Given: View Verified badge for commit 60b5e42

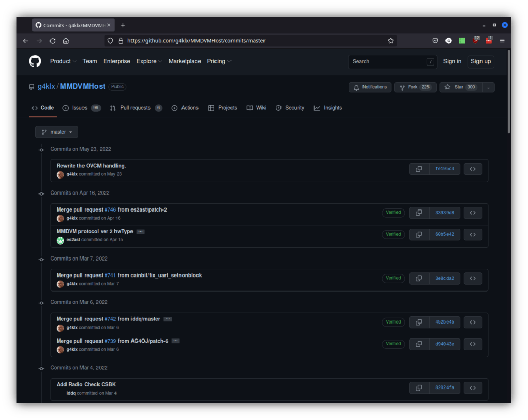Looking at the screenshot, I should (x=393, y=234).
